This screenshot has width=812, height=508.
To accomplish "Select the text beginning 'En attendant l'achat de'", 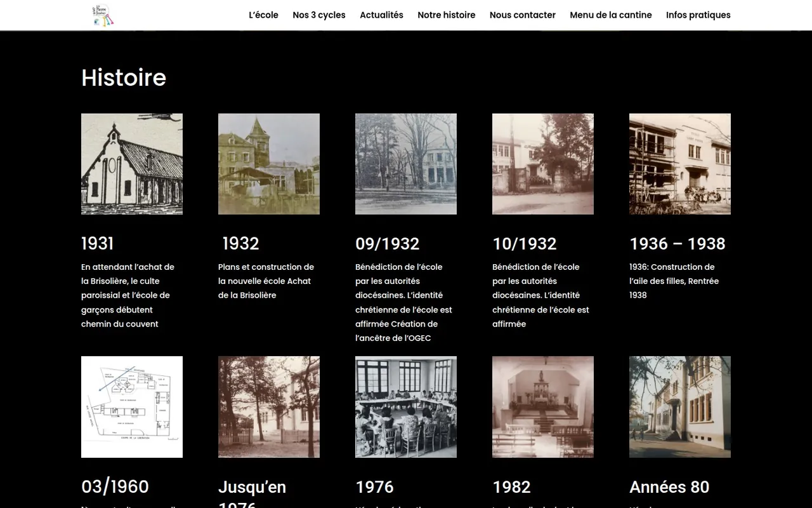I will [x=128, y=295].
